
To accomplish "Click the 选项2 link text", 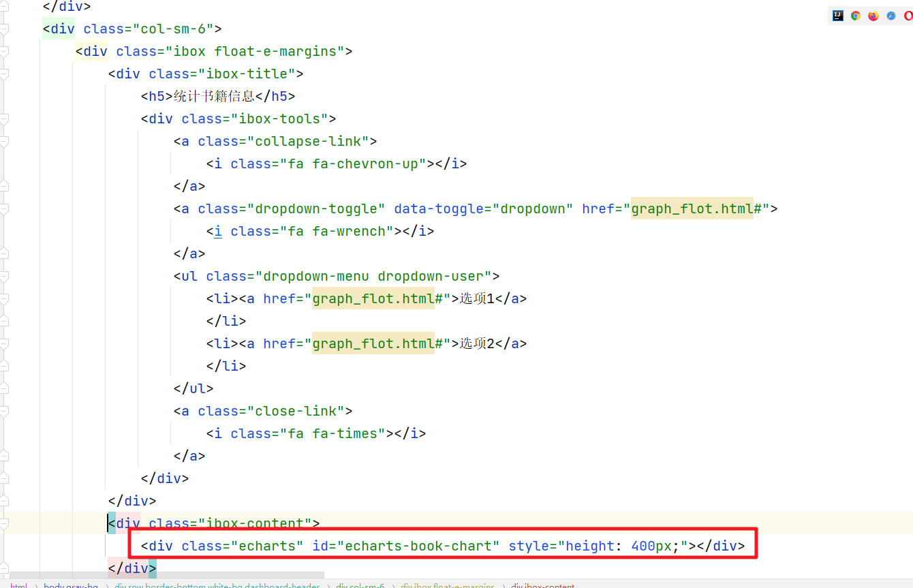I will [x=476, y=343].
